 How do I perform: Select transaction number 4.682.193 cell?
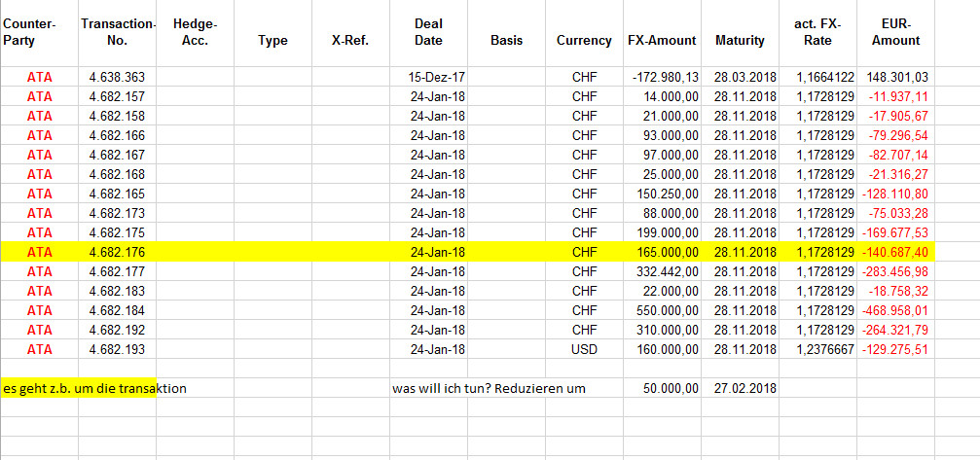(x=118, y=349)
